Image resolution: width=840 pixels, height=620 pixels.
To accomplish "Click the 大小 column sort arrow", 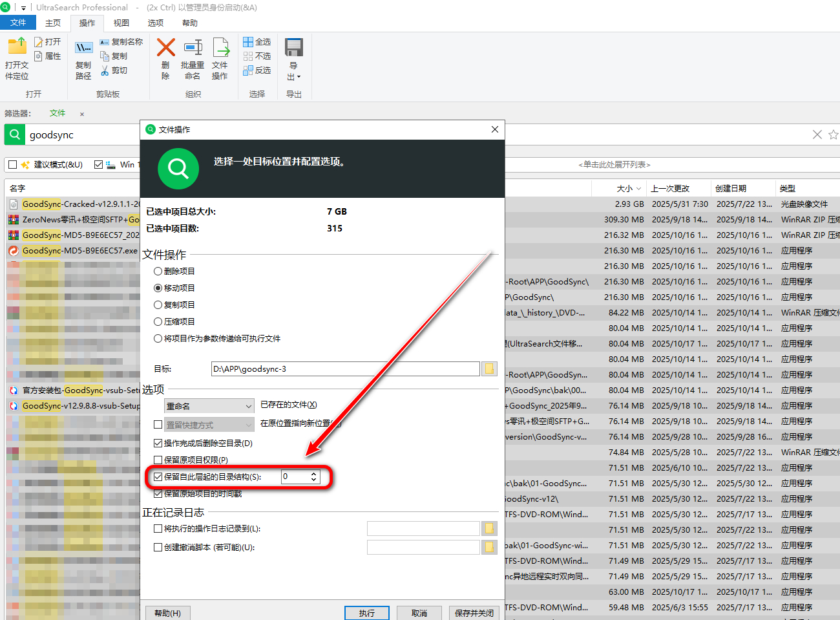I will point(639,189).
